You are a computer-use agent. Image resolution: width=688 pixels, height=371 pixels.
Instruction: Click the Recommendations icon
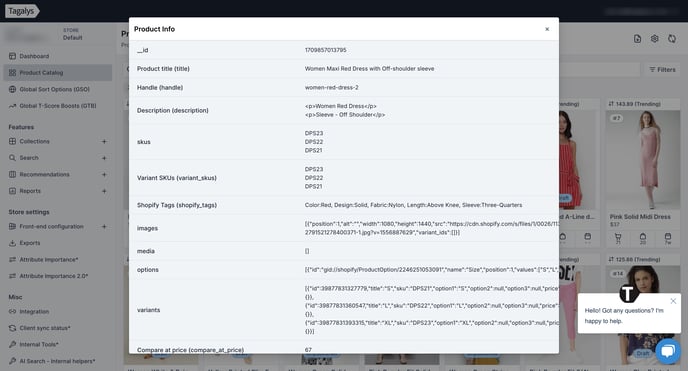tap(12, 175)
